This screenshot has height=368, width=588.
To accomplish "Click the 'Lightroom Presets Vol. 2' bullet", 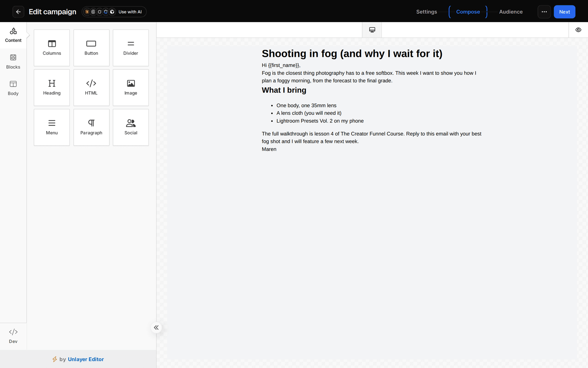I will [320, 121].
